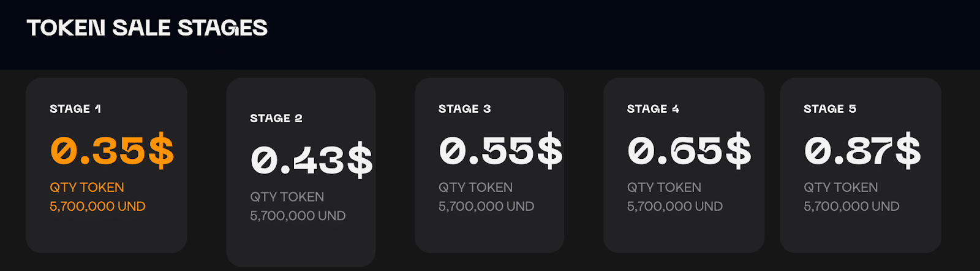Click the 0.65$ price
Viewport: 980px width, 271px height.
point(689,151)
